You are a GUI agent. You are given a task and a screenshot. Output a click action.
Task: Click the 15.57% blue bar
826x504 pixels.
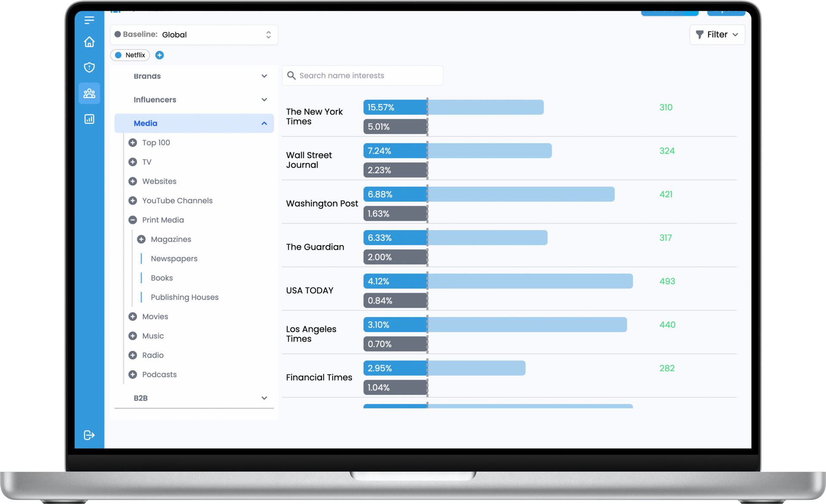[x=453, y=107]
